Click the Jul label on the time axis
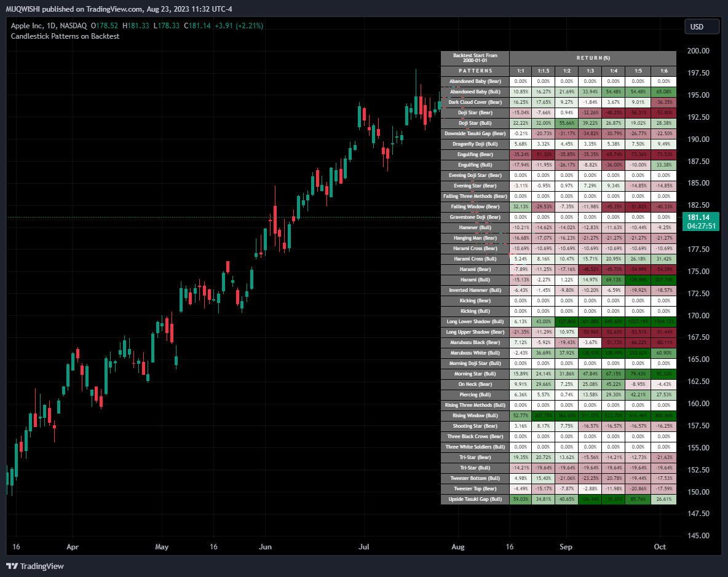728x577 pixels. 363,546
